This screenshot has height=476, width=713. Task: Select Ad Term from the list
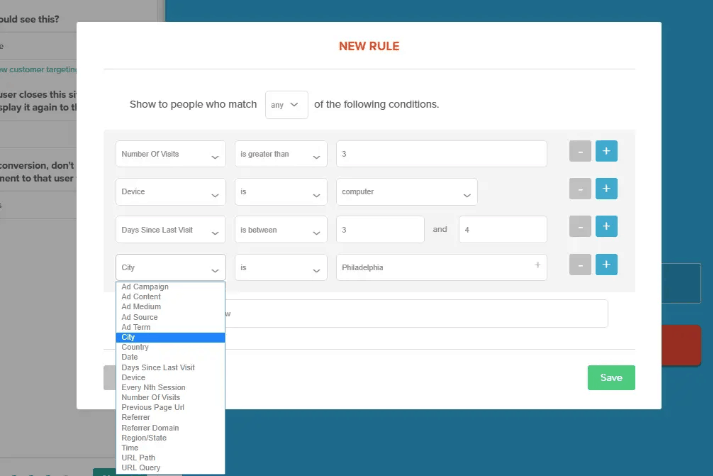(x=170, y=327)
